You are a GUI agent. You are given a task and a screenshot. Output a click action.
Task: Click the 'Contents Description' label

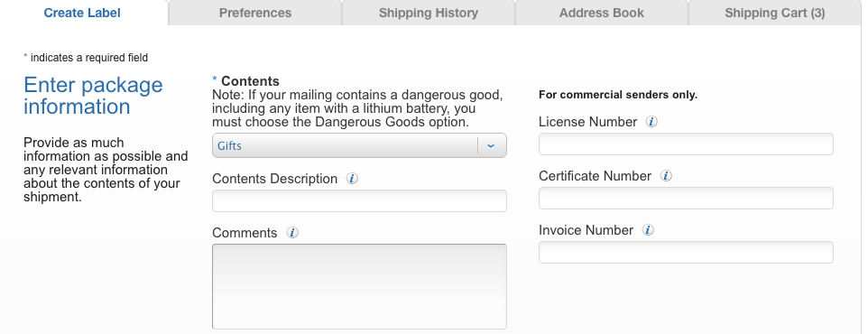274,179
